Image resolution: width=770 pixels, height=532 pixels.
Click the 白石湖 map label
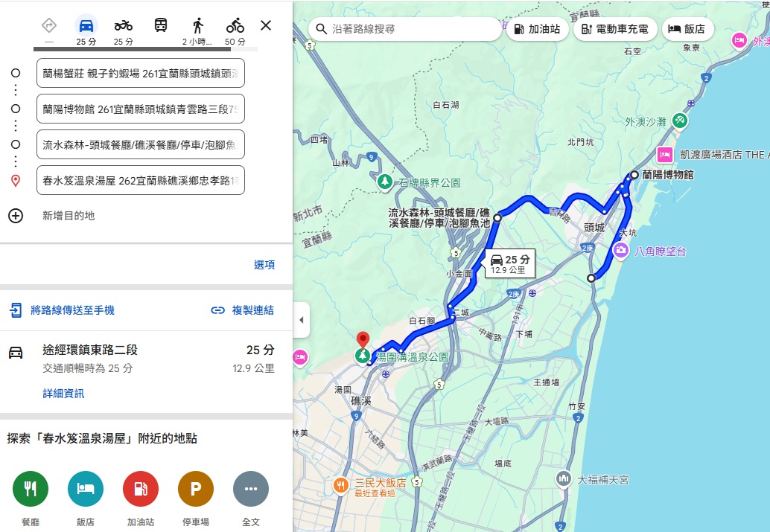[x=446, y=104]
